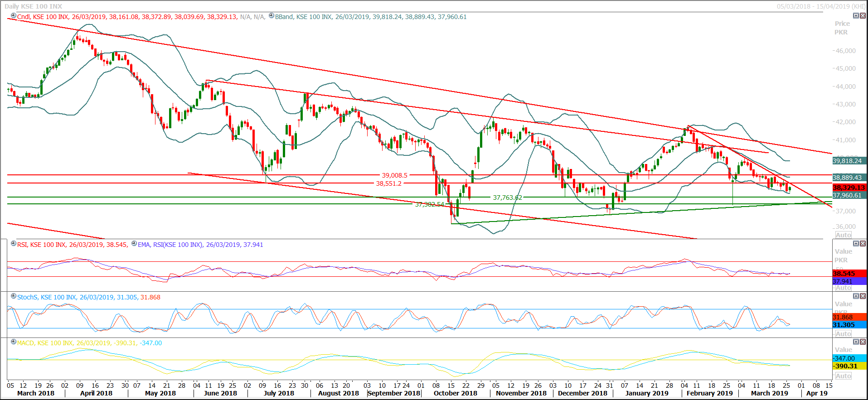Close the MACD indicator pane
This screenshot has width=868, height=400.
[863, 342]
